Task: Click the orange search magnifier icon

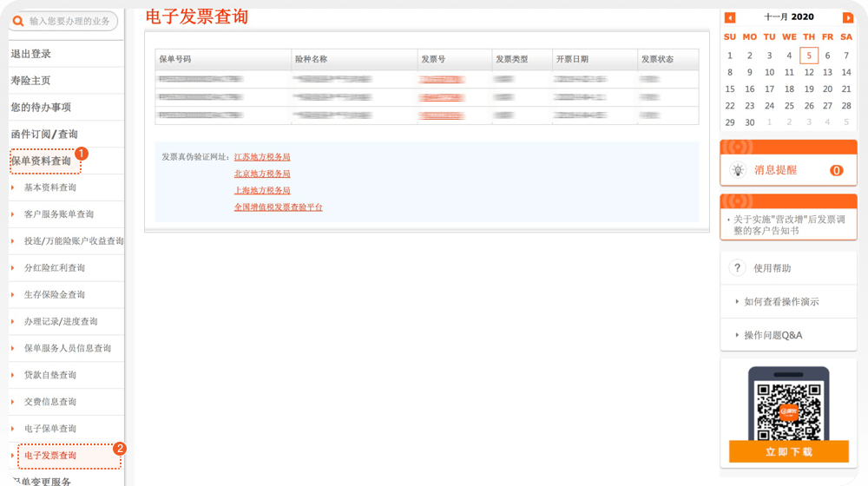Action: point(18,21)
